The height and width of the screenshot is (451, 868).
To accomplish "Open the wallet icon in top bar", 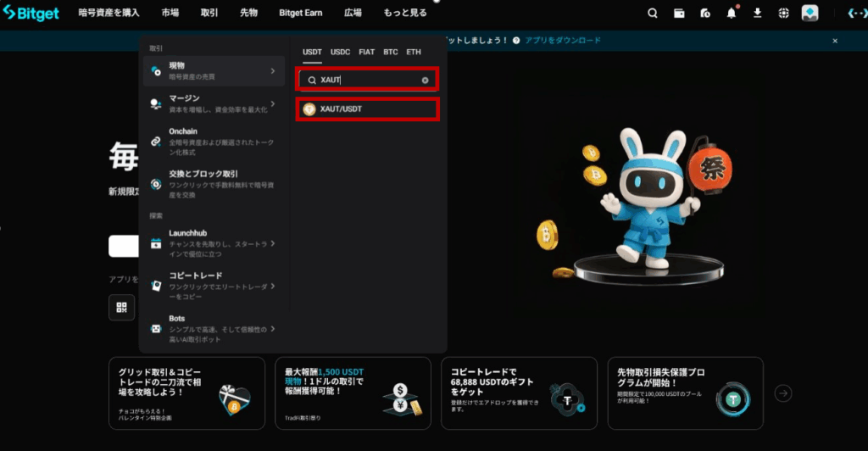I will 679,13.
